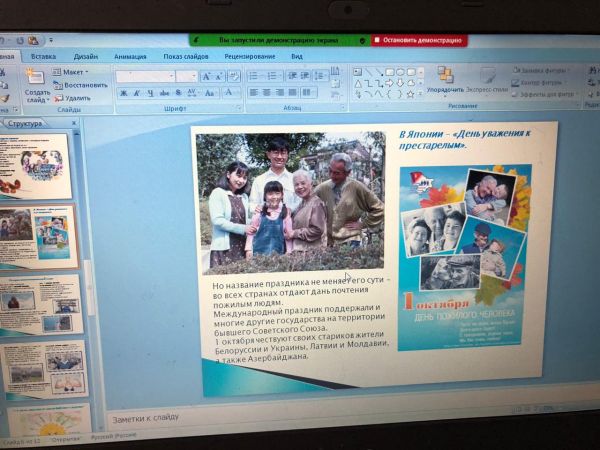Select the first slide thumbnail in the panel
The width and height of the screenshot is (600, 450).
click(34, 165)
